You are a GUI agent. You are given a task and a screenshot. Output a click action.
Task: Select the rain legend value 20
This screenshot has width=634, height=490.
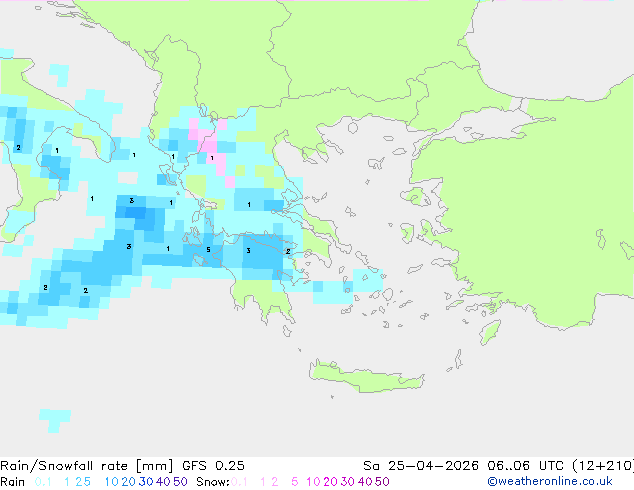pyautogui.click(x=128, y=482)
